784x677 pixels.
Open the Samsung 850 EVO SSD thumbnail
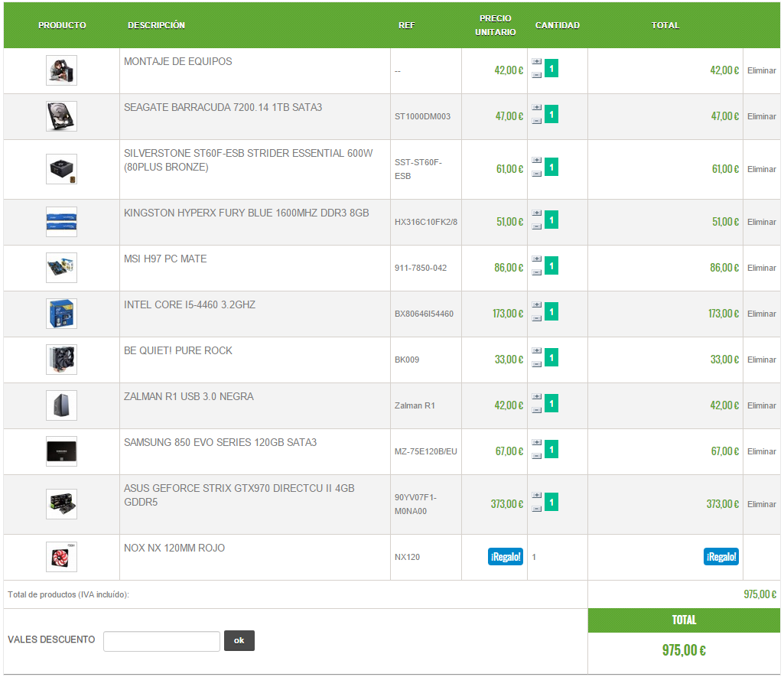point(61,451)
